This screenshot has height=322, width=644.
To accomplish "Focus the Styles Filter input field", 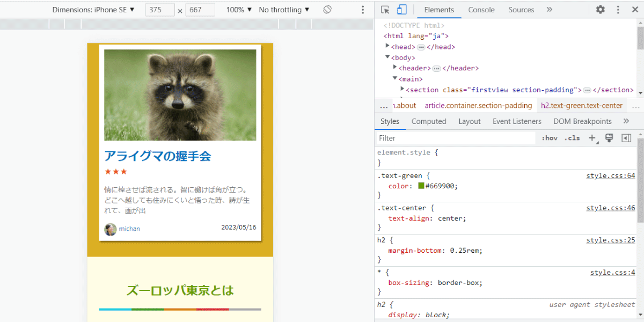I will click(x=456, y=138).
